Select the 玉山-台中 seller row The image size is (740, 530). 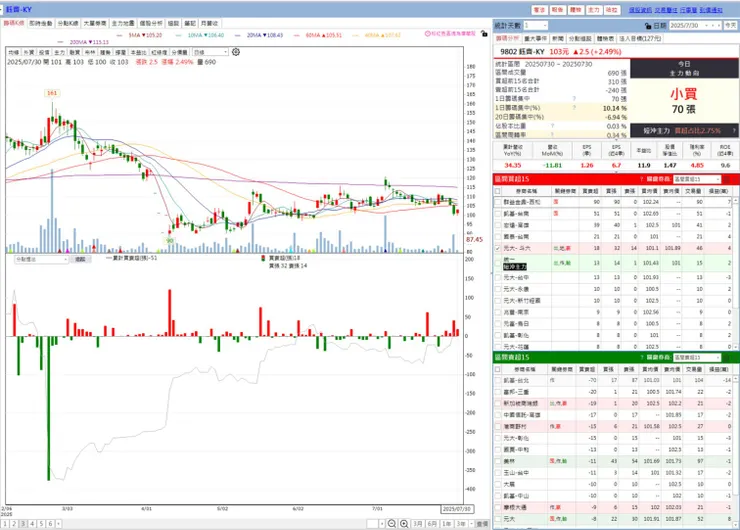(614, 472)
